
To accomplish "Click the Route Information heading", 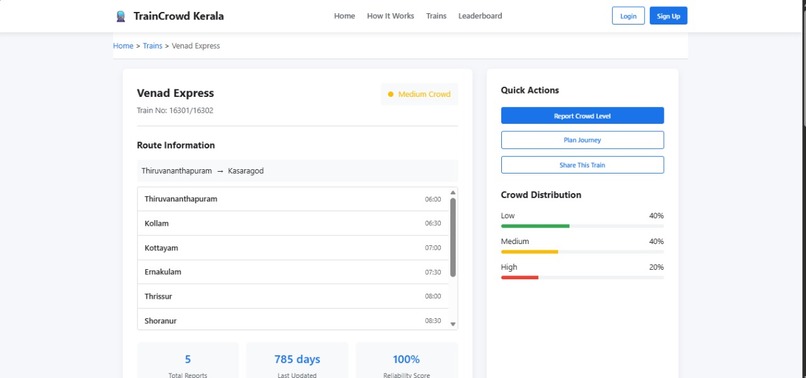I will pyautogui.click(x=176, y=145).
